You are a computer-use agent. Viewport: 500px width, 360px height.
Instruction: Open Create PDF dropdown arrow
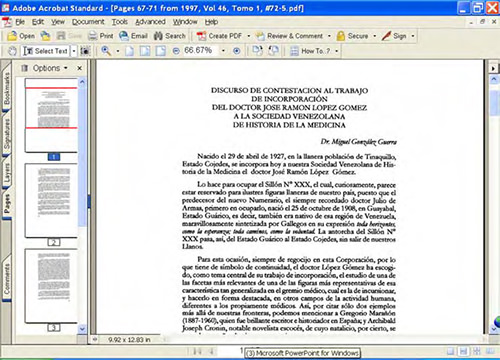pyautogui.click(x=249, y=36)
